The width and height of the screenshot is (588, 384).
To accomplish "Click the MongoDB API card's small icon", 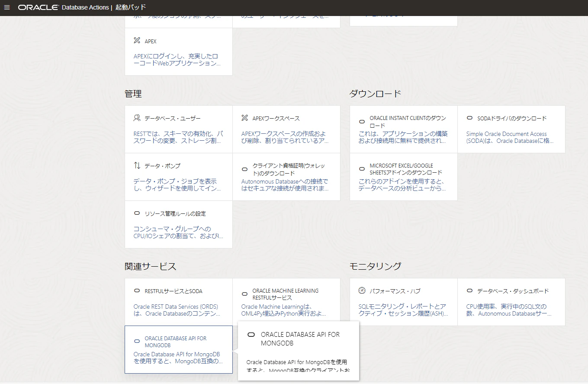I will click(137, 342).
